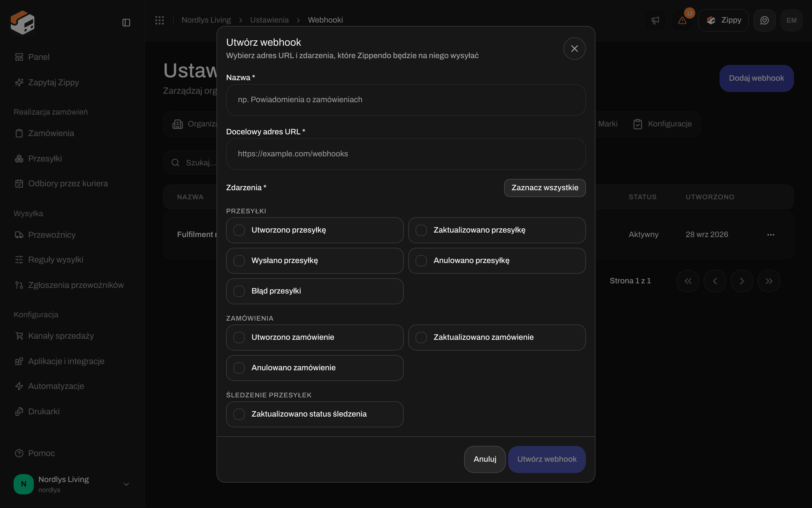Click Ustawienia in the breadcrumb
The height and width of the screenshot is (508, 812).
[269, 20]
